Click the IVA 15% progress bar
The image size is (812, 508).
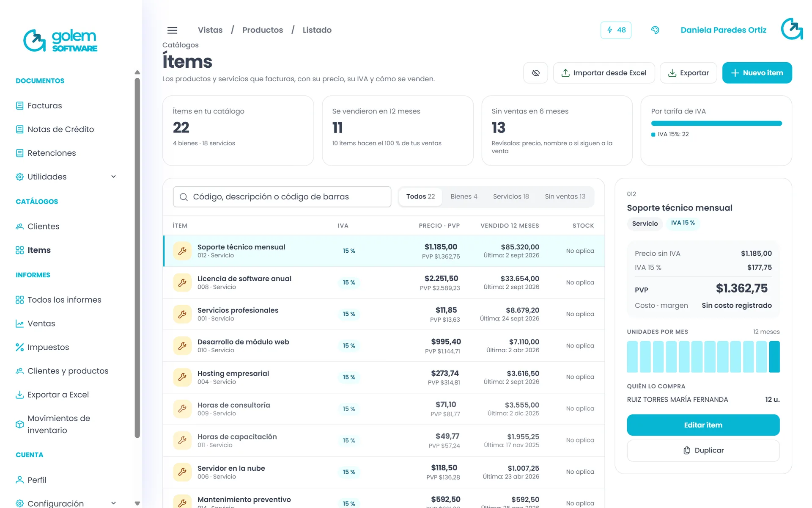tap(716, 124)
